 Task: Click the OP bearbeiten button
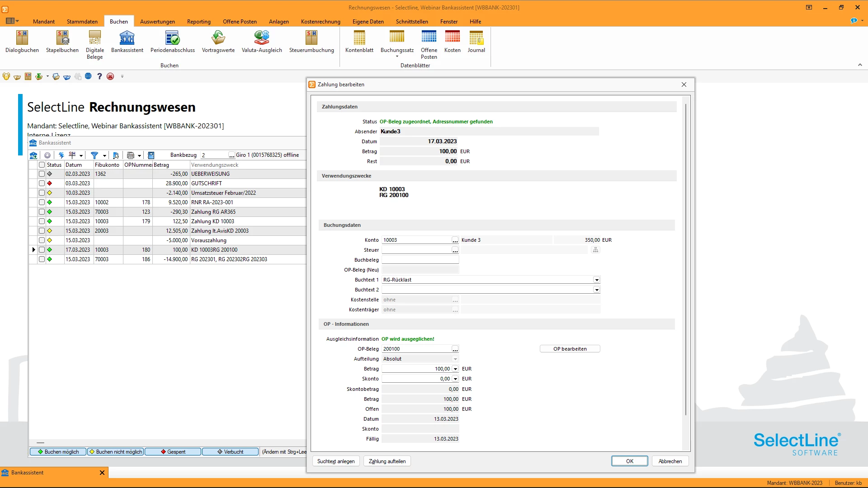[570, 349]
